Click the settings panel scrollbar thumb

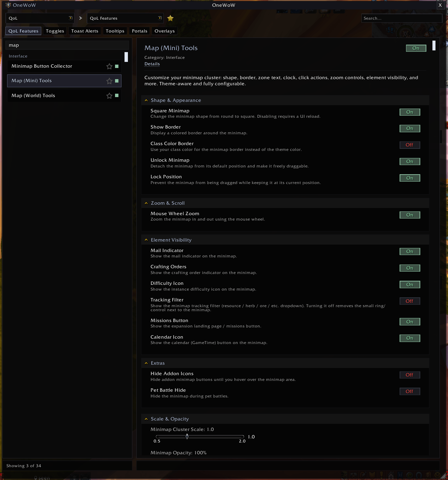click(x=434, y=45)
